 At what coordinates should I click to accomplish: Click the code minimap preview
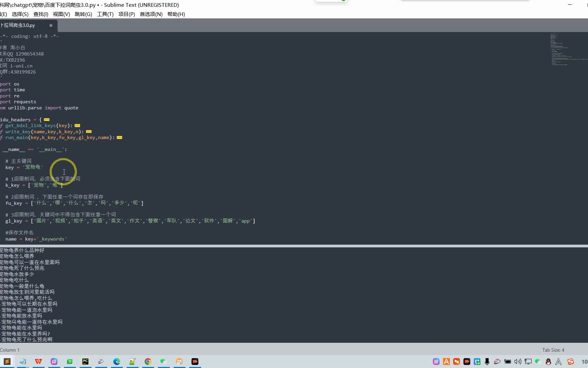tap(568, 49)
